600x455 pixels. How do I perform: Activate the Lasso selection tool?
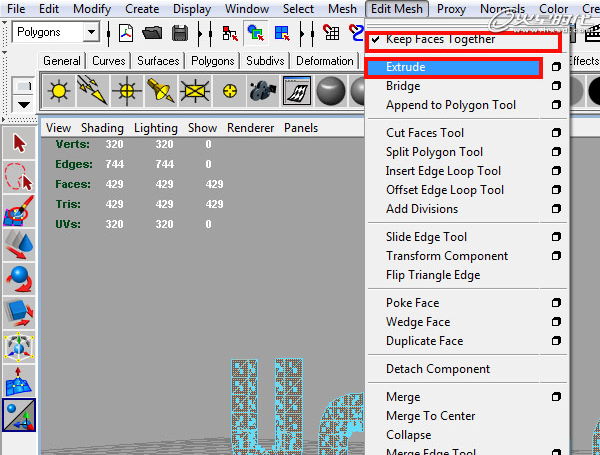click(19, 177)
